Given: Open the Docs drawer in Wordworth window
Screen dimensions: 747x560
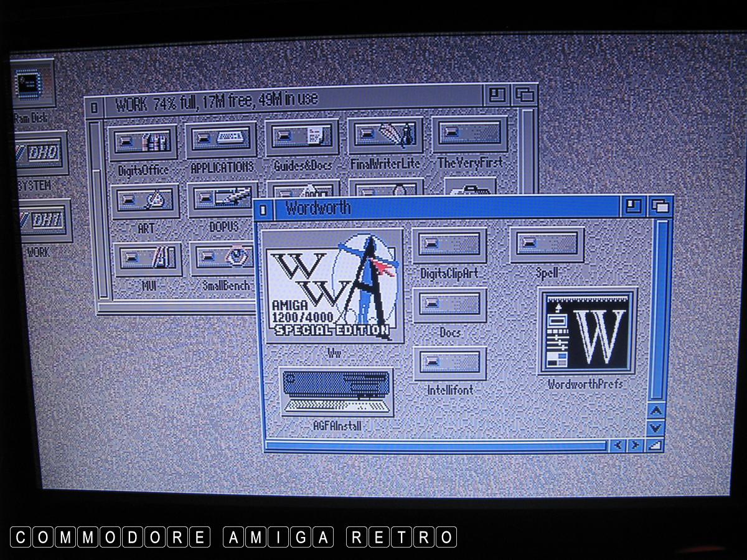Looking at the screenshot, I should (x=449, y=305).
